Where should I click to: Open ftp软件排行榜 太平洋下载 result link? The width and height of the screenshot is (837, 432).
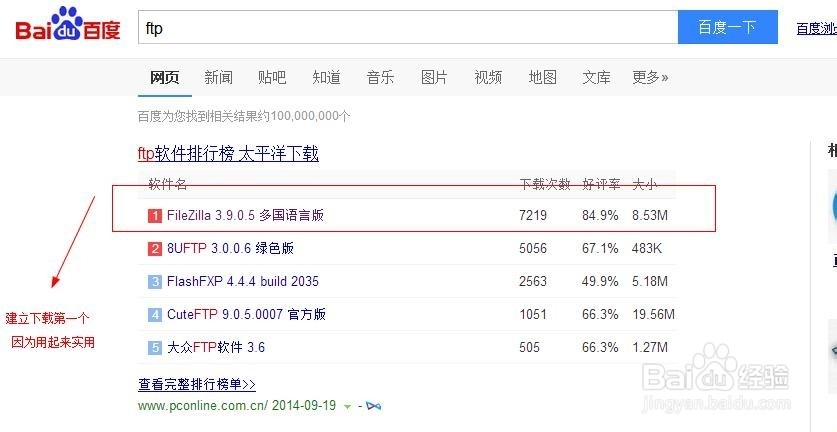coord(228,154)
